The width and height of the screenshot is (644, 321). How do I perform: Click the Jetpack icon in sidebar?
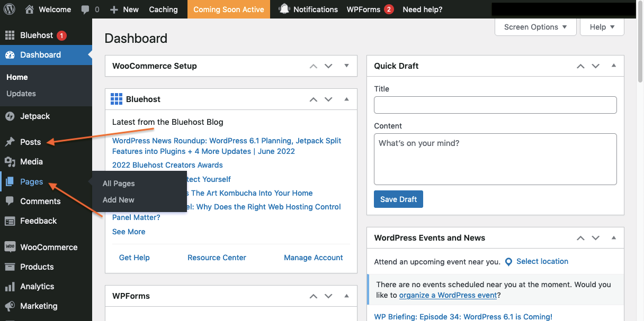tap(10, 116)
